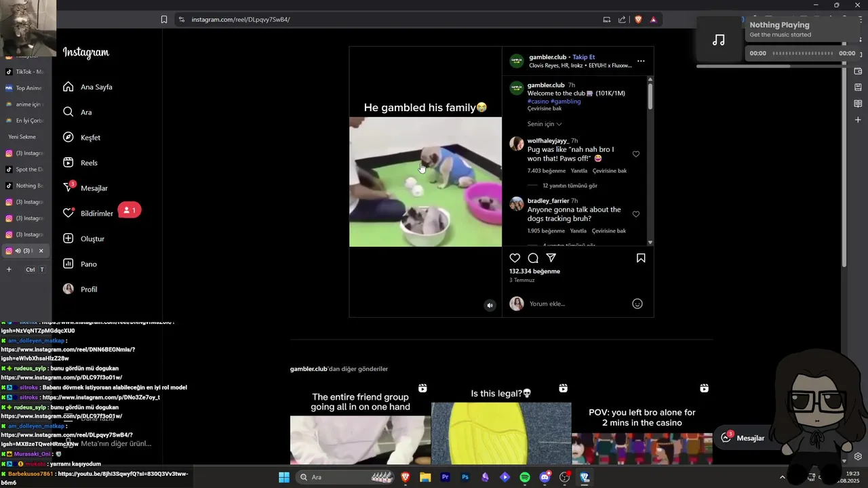Click media widget playback progress bar
This screenshot has height=488, width=868.
(x=804, y=53)
